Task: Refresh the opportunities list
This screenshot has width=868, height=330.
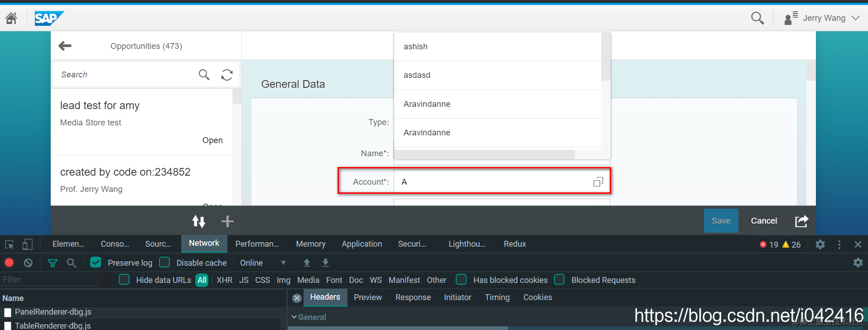Action: [227, 75]
